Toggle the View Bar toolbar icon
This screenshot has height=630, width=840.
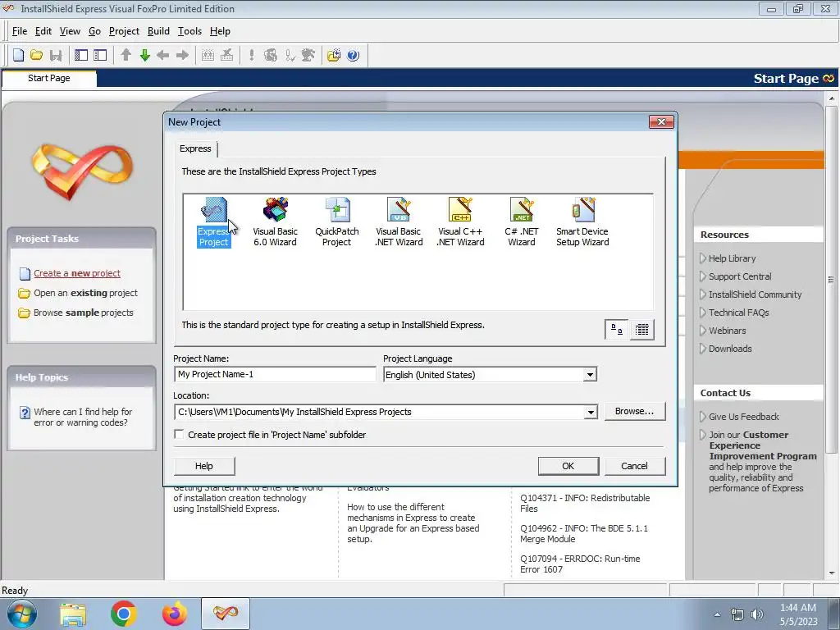tap(81, 55)
